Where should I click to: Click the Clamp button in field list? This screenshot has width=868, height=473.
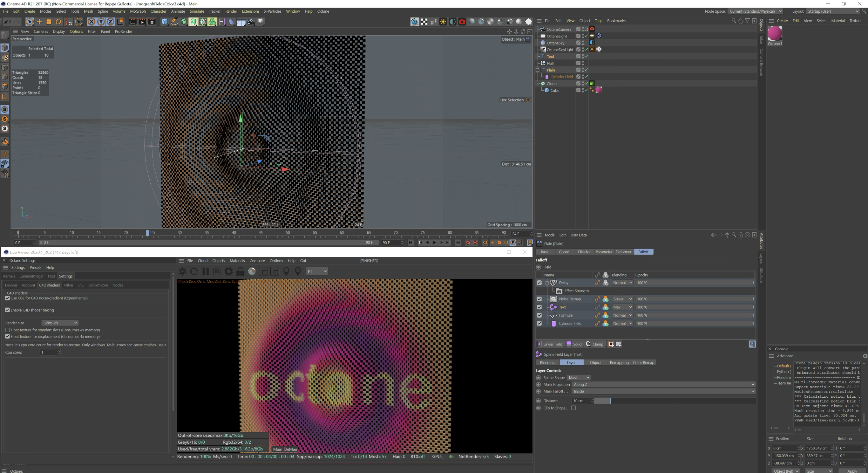pyautogui.click(x=595, y=344)
